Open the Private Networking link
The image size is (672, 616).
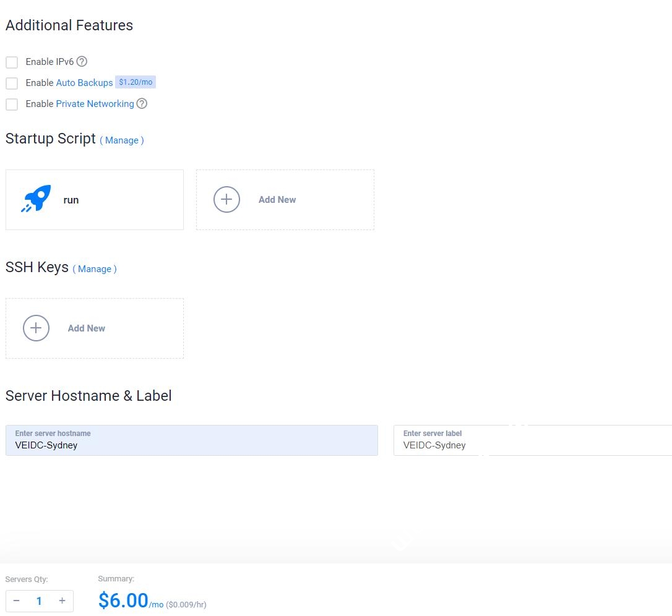(95, 104)
